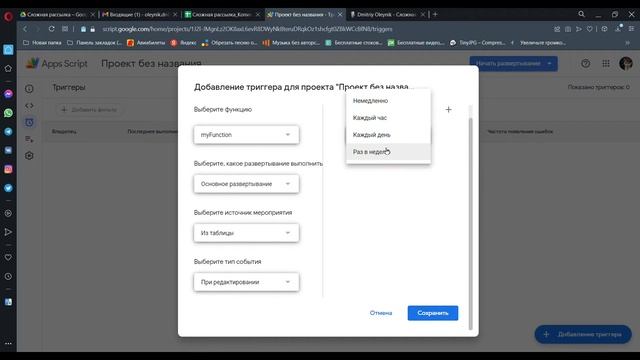Click the heart icon in the address bar

pos(589,29)
